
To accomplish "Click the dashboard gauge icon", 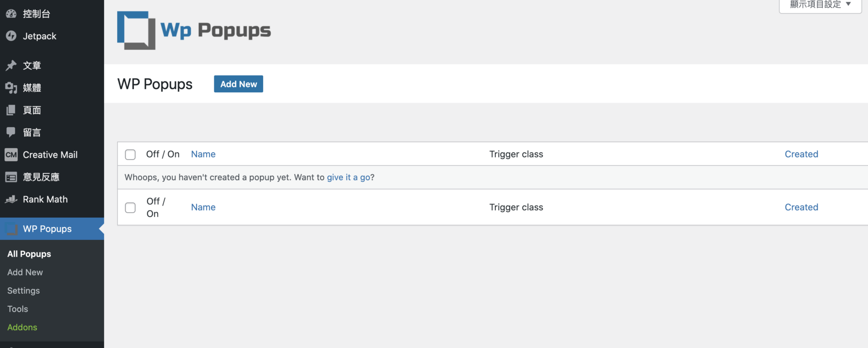I will click(x=11, y=14).
